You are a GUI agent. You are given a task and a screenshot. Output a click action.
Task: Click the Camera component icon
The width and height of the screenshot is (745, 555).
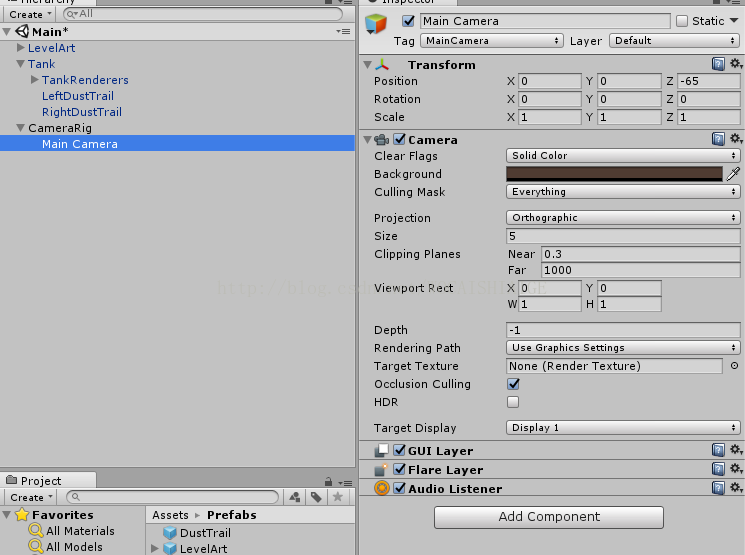point(382,140)
